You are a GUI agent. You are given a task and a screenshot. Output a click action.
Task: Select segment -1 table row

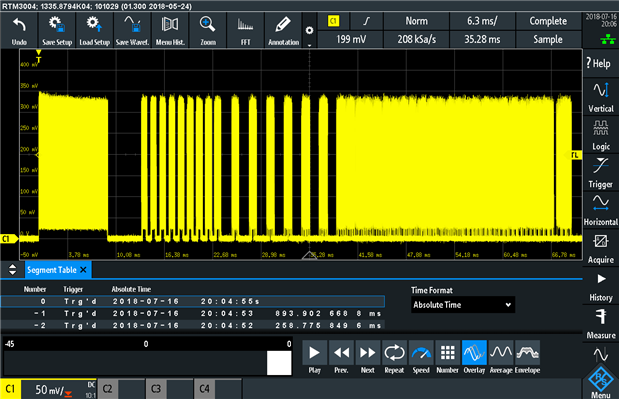[193, 314]
